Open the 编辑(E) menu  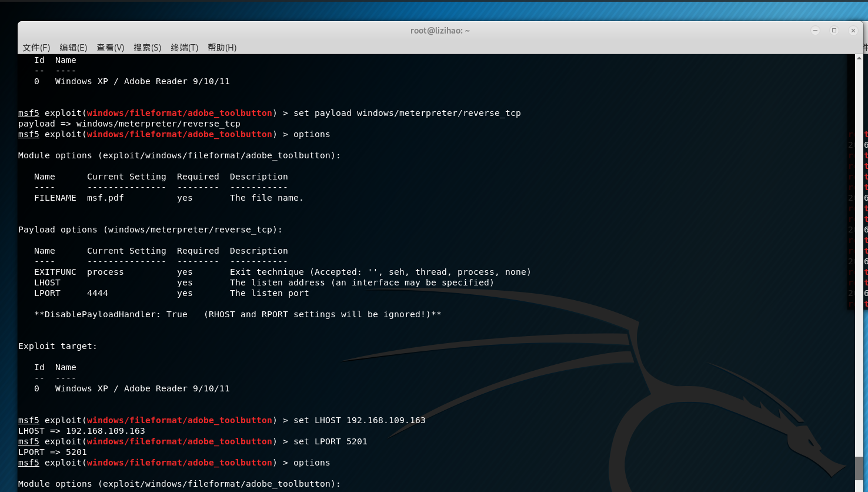[x=74, y=48]
